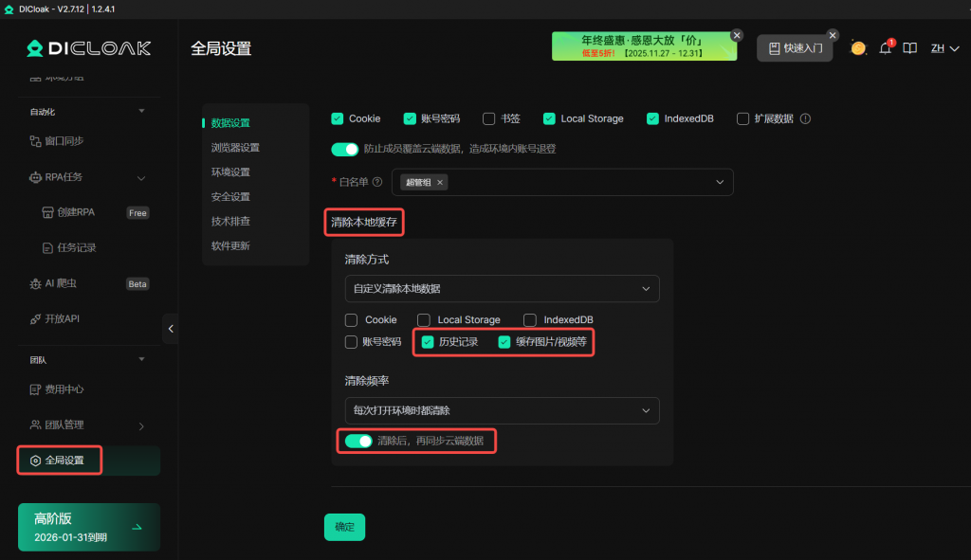
Task: Open the documentation book icon
Action: click(910, 48)
